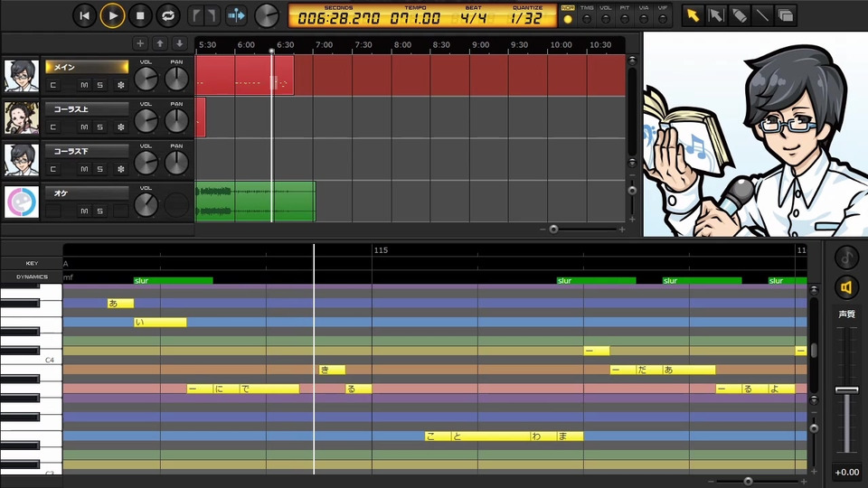Screen dimensions: 868x488
Task: Click the first green slur marker
Action: click(174, 280)
